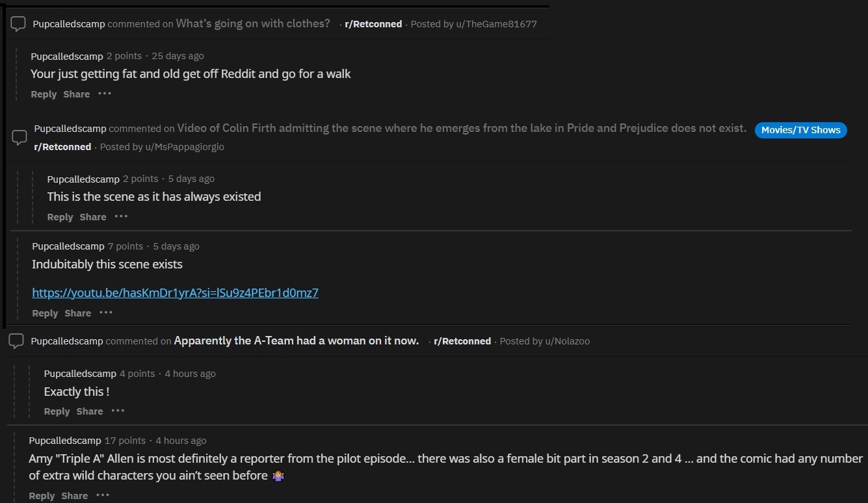The image size is (868, 503).
Task: Open more options under "always existed" comment
Action: (x=121, y=216)
